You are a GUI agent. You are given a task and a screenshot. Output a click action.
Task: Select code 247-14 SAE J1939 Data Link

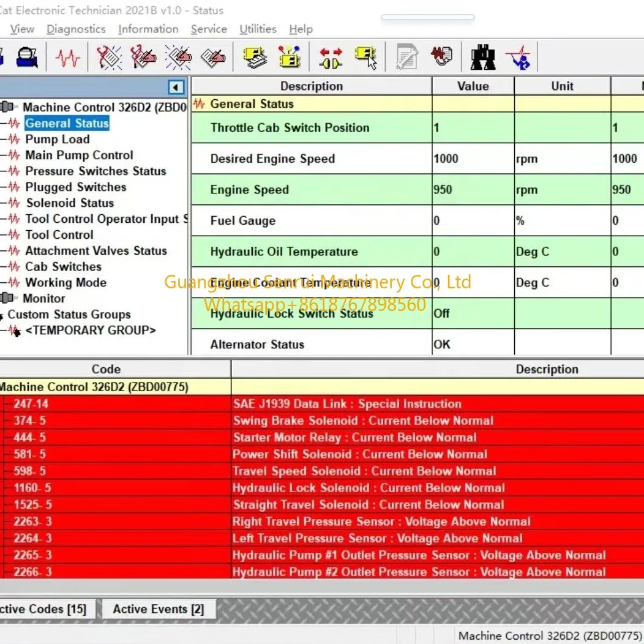322,404
